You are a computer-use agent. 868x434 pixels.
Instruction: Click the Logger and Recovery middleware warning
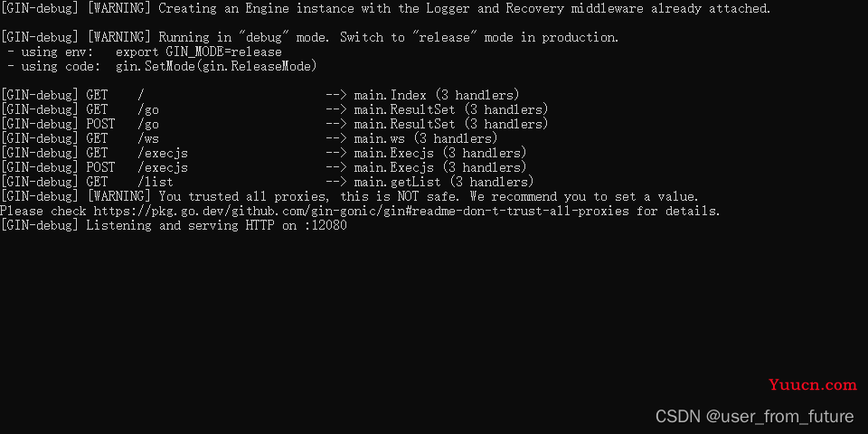385,9
